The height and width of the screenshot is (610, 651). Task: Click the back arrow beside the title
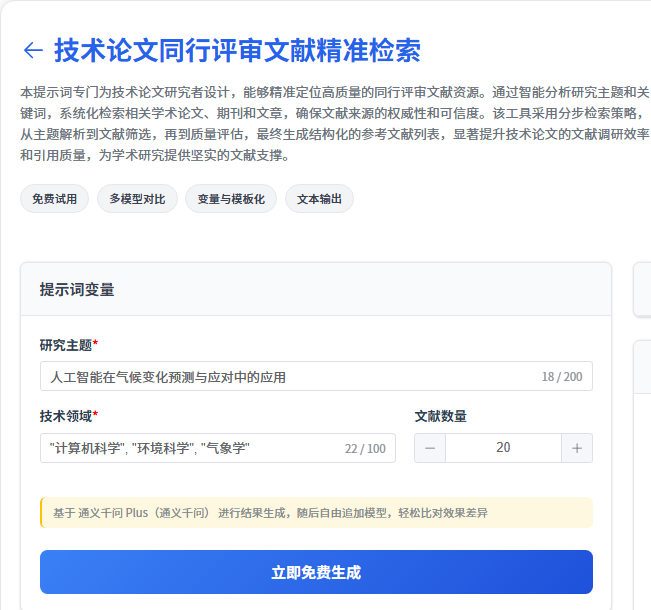(x=32, y=50)
